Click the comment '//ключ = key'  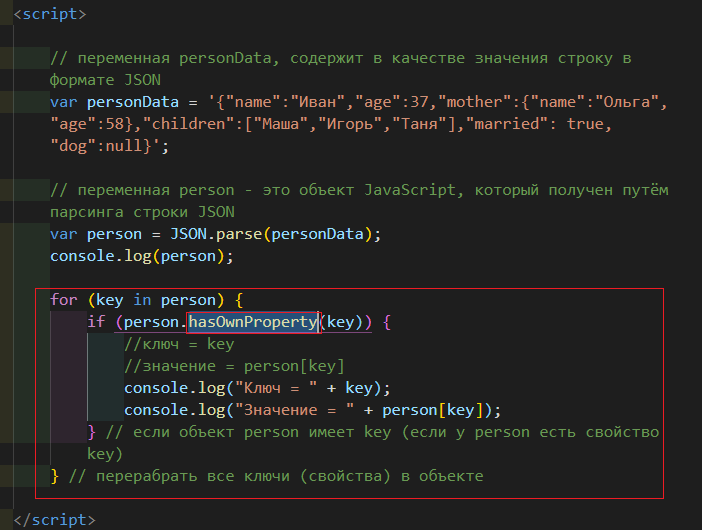tap(179, 344)
